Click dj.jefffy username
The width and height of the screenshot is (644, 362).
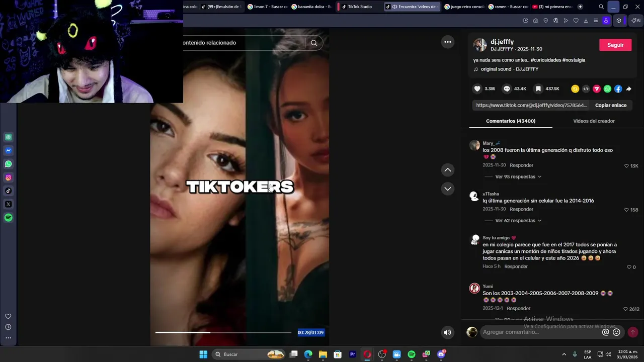coord(502,42)
